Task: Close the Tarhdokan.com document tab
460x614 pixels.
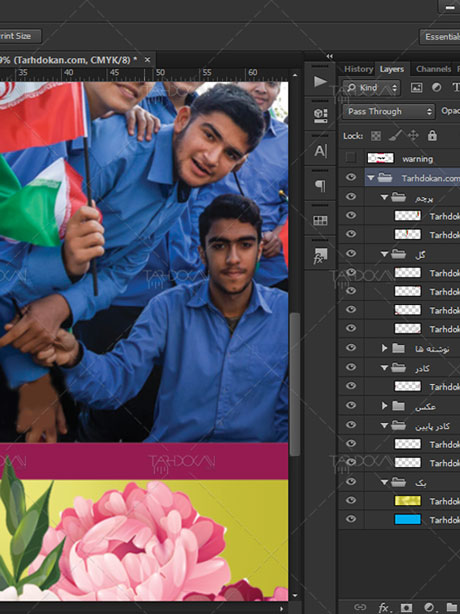Action: pyautogui.click(x=147, y=60)
